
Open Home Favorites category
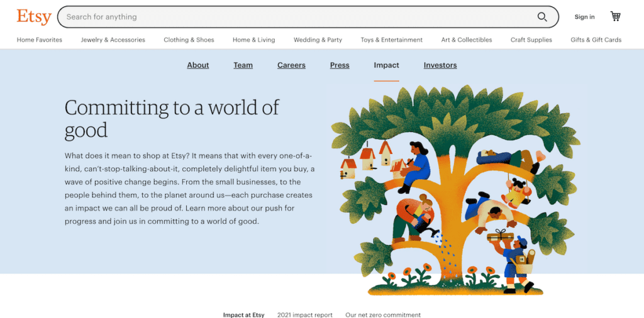(x=40, y=40)
